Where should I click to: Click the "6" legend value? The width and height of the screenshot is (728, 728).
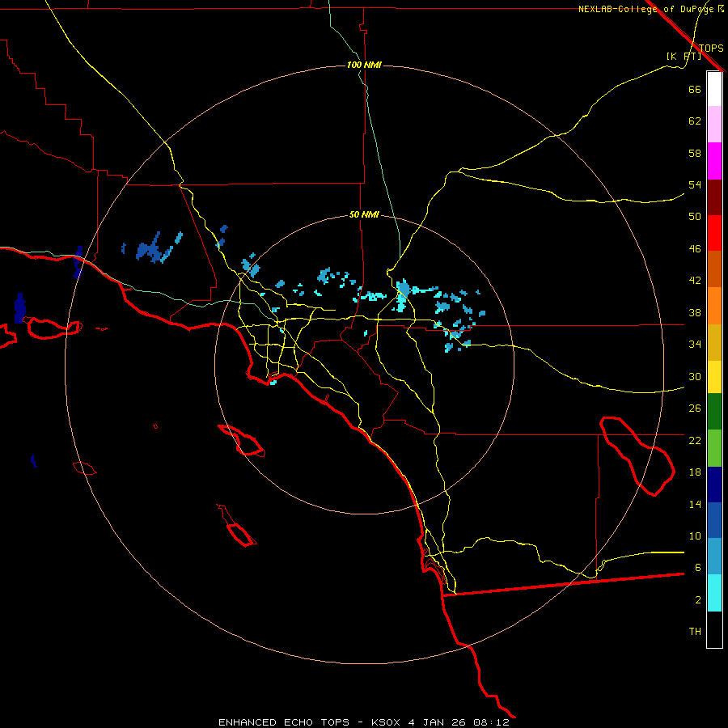coord(698,567)
